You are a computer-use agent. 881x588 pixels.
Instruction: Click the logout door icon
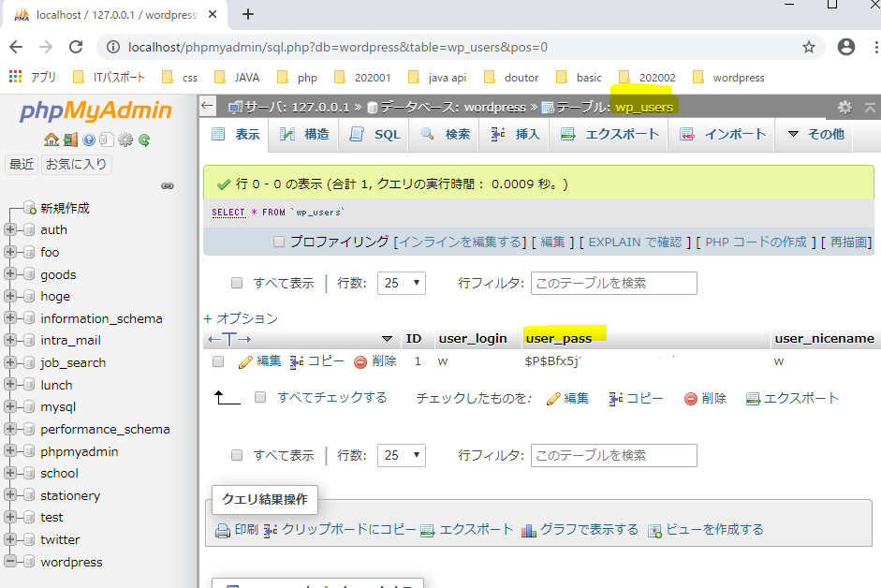[70, 140]
